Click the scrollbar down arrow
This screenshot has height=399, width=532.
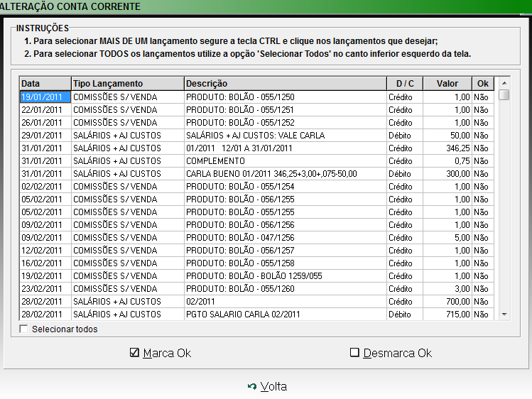pyautogui.click(x=504, y=315)
